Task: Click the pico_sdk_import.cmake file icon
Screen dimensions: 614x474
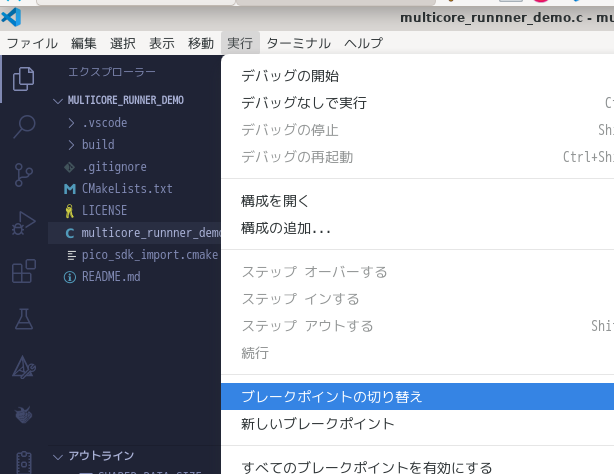Action: click(x=71, y=255)
